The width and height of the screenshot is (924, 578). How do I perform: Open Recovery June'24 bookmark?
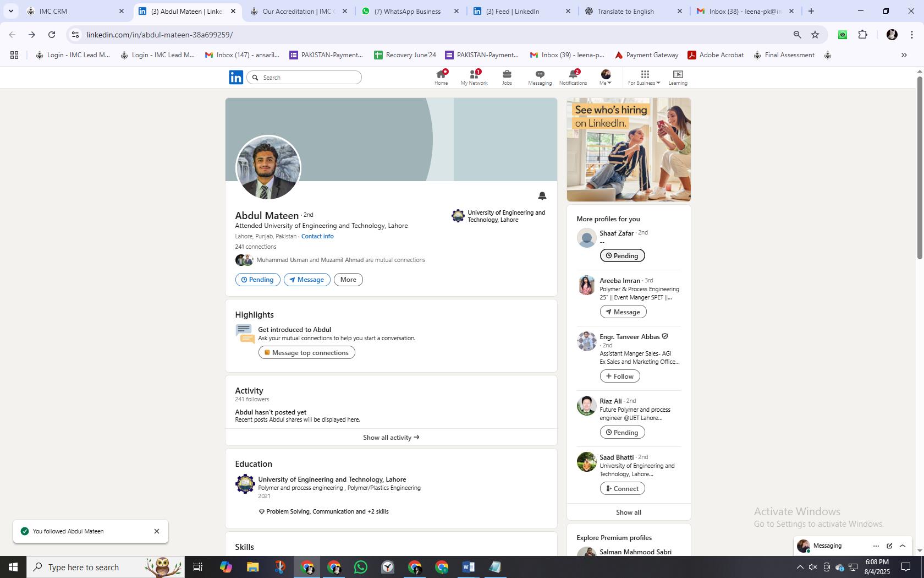pos(405,55)
